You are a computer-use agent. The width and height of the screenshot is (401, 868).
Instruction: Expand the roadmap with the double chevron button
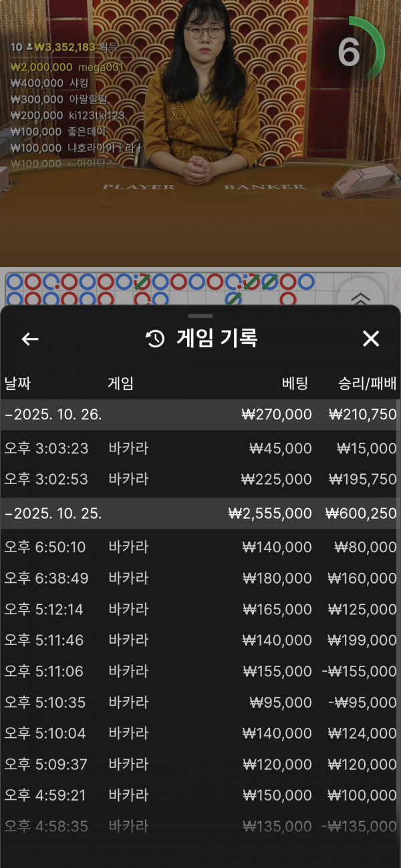pyautogui.click(x=360, y=298)
